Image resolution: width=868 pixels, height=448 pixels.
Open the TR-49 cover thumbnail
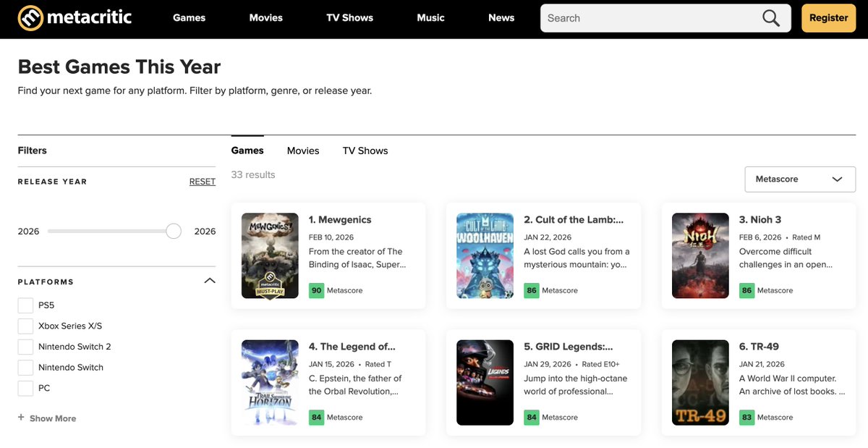pyautogui.click(x=700, y=382)
